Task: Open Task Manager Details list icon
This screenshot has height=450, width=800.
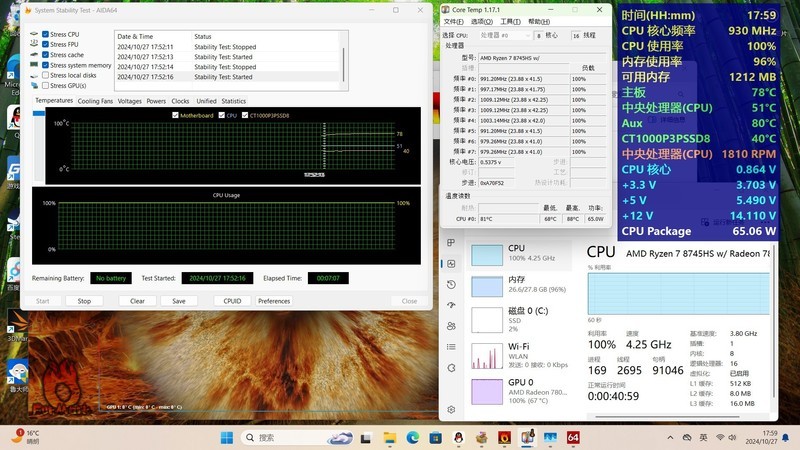Action: 451,347
